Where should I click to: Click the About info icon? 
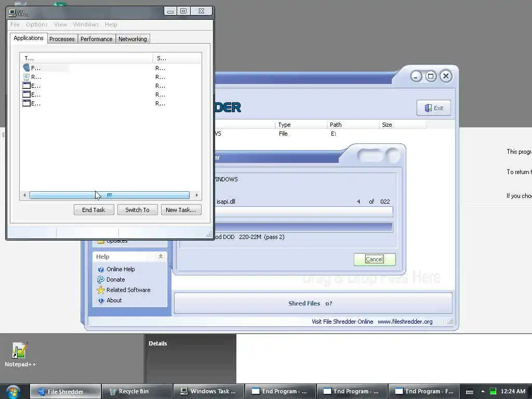[101, 301]
